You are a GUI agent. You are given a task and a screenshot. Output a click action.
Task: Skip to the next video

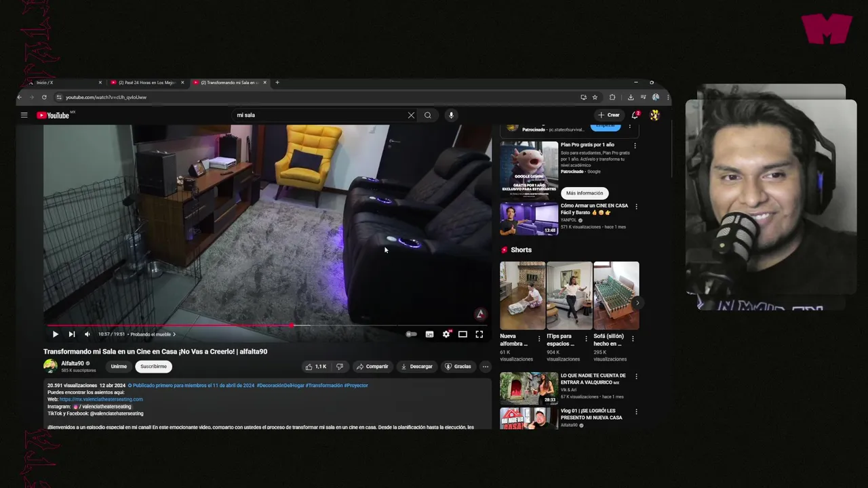[x=72, y=334]
